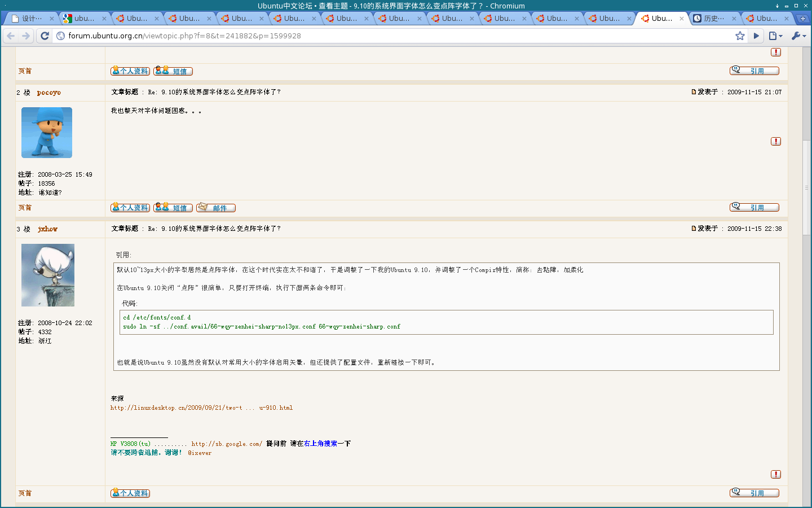Viewport: 812px width, 508px height.
Task: Click pocoyo's post count 18356
Action: (47, 183)
